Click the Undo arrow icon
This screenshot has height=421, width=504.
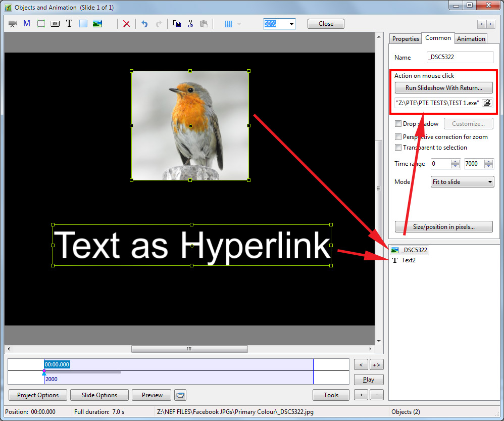click(x=144, y=23)
